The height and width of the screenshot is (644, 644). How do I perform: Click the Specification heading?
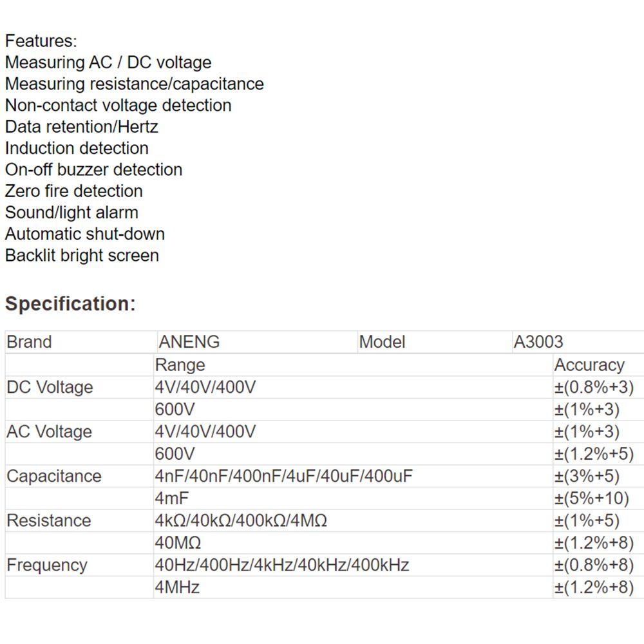[70, 304]
